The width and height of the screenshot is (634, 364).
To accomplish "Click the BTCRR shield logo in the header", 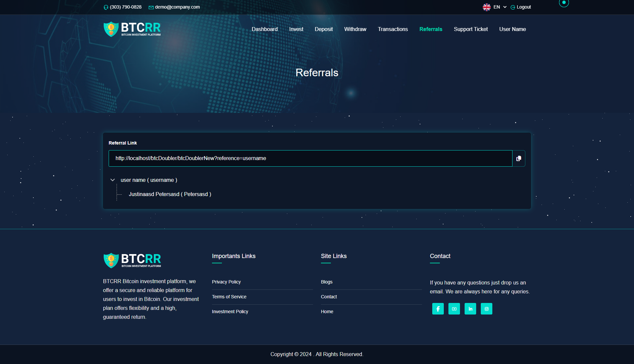I will pos(111,29).
